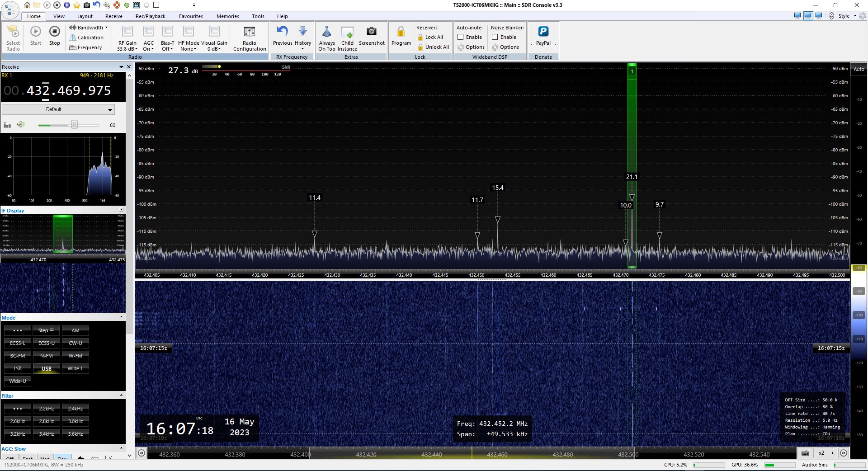The image size is (868, 471).
Task: Open the Favourites ribbon tab
Action: tap(191, 16)
